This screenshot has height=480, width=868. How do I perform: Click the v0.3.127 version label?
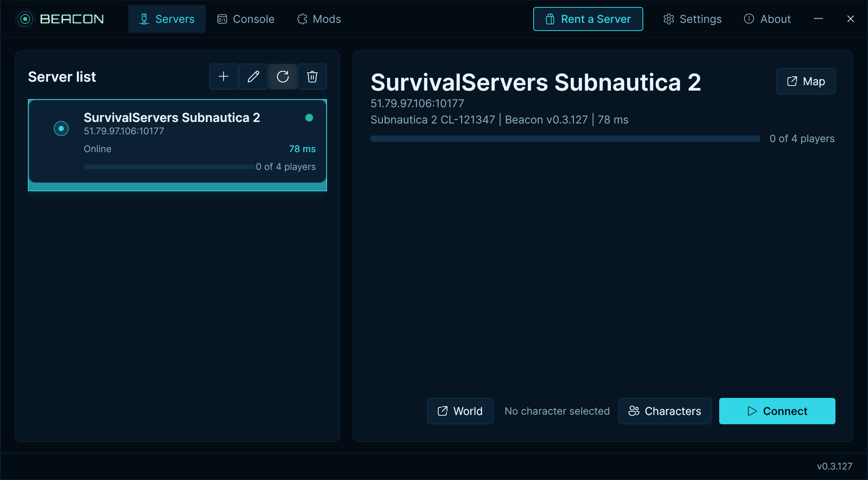point(835,466)
